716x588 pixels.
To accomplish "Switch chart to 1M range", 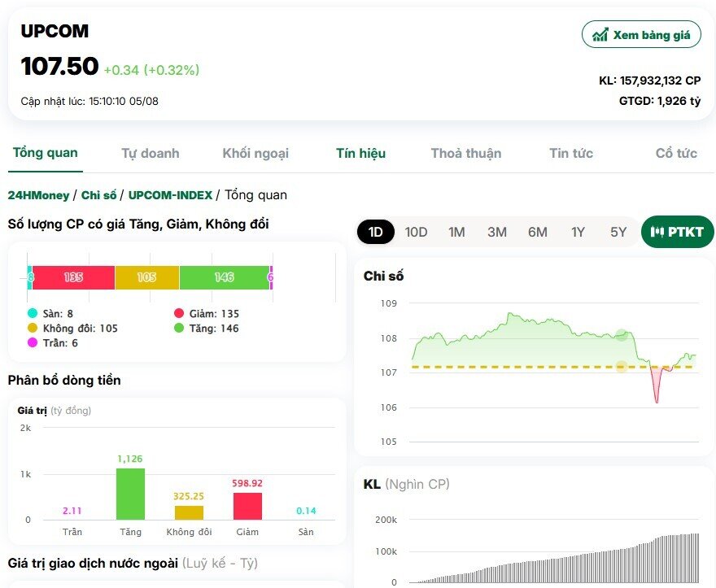I will coord(456,232).
